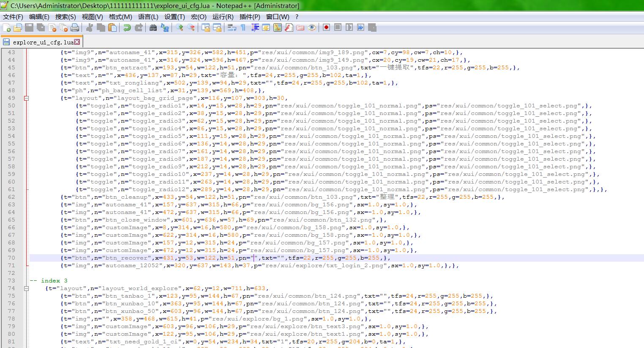This screenshot has width=644, height=348.
Task: Click the New file toolbar icon
Action: click(7, 28)
